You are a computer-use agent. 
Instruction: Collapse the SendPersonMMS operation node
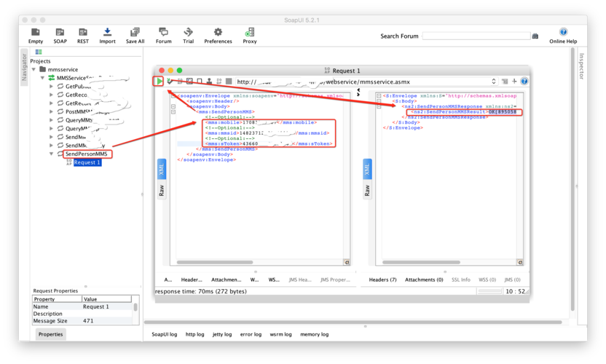click(x=51, y=154)
